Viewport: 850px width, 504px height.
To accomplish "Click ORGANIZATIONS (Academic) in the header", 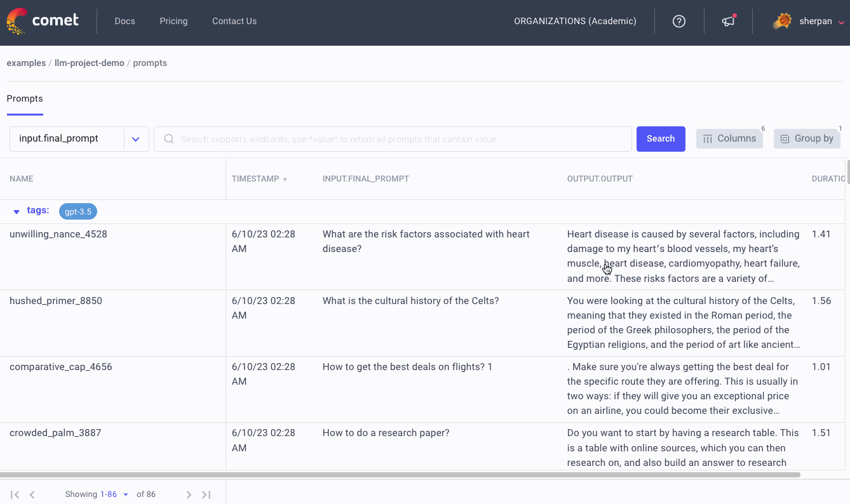I will click(575, 21).
